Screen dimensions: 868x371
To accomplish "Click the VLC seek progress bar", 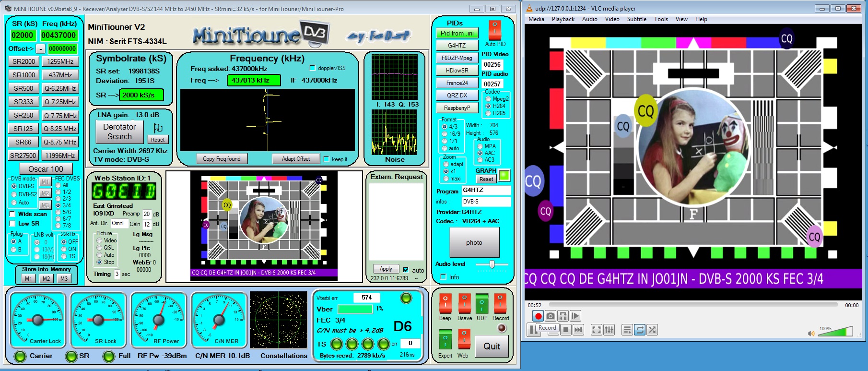I will tap(693, 305).
